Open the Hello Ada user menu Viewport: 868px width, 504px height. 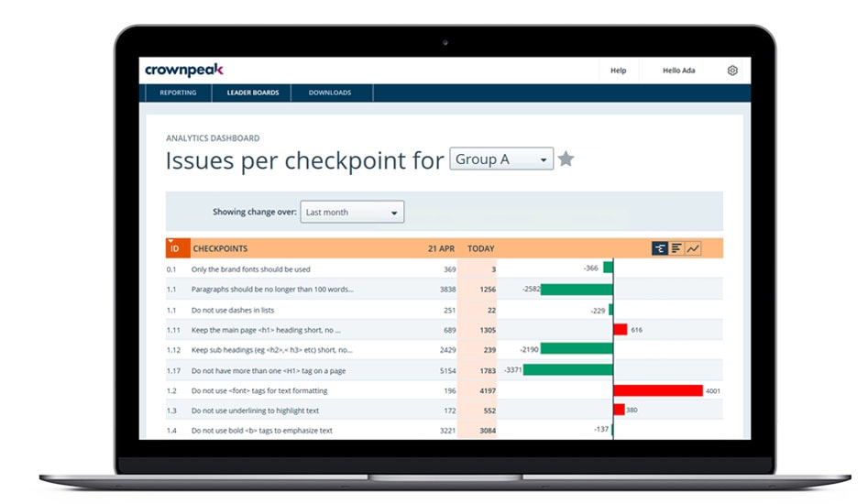pos(678,71)
